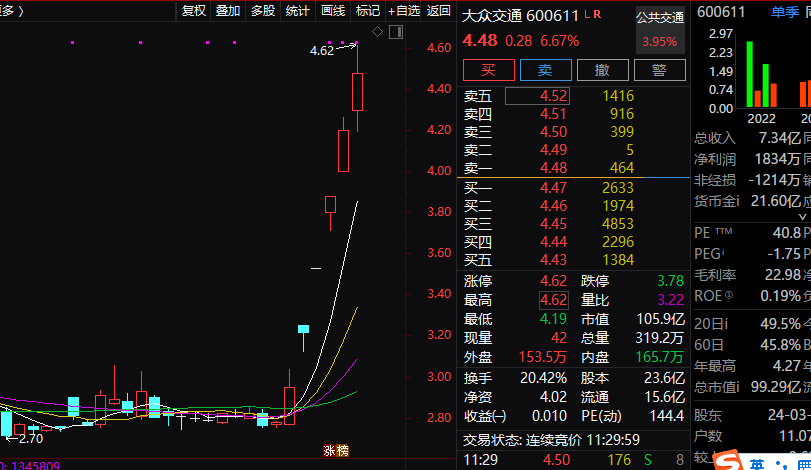
Task: Click the 大众交通 stock name title
Action: [492, 16]
